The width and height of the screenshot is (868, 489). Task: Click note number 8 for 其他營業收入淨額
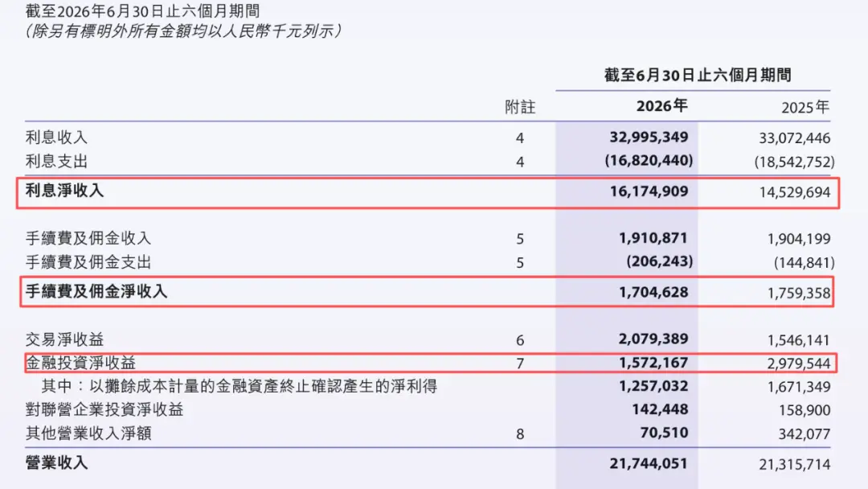520,434
